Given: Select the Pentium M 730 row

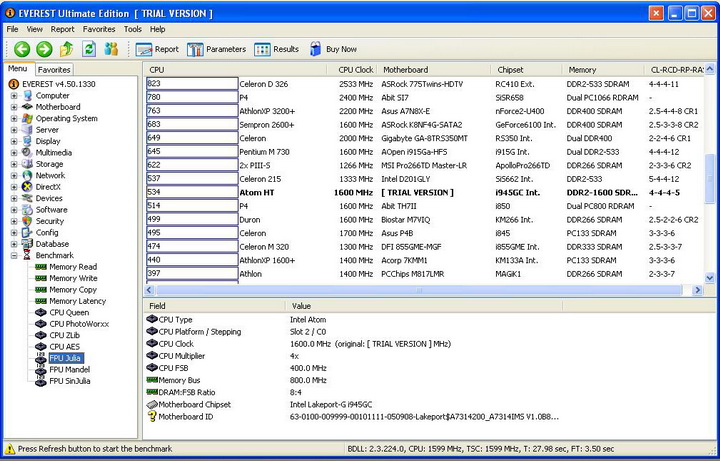Looking at the screenshot, I should click(x=425, y=152).
